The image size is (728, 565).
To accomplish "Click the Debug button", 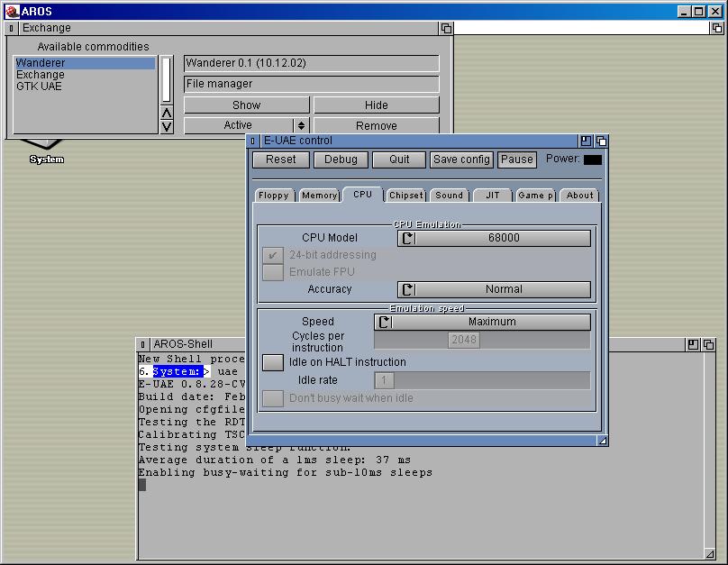I will pyautogui.click(x=341, y=159).
